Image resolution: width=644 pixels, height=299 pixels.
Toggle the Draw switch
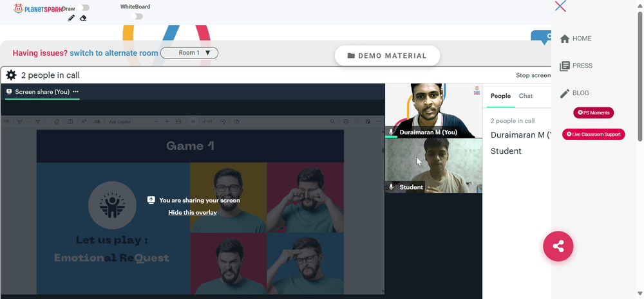click(83, 8)
